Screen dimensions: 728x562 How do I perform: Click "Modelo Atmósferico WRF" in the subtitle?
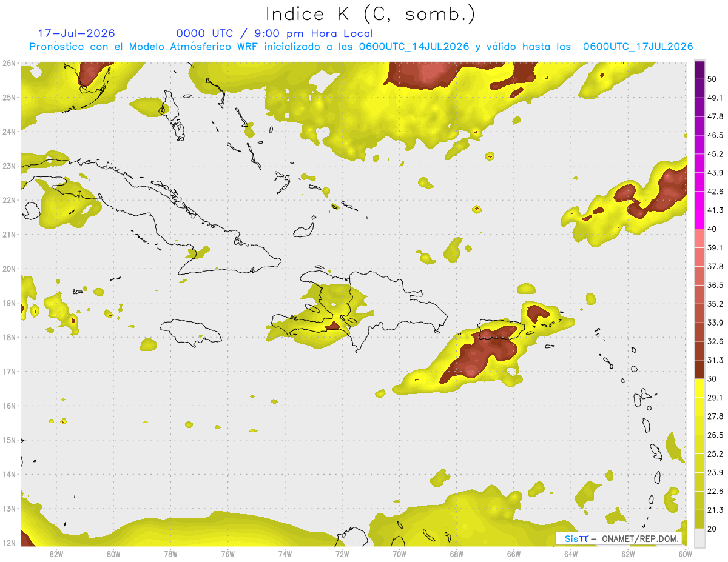193,47
